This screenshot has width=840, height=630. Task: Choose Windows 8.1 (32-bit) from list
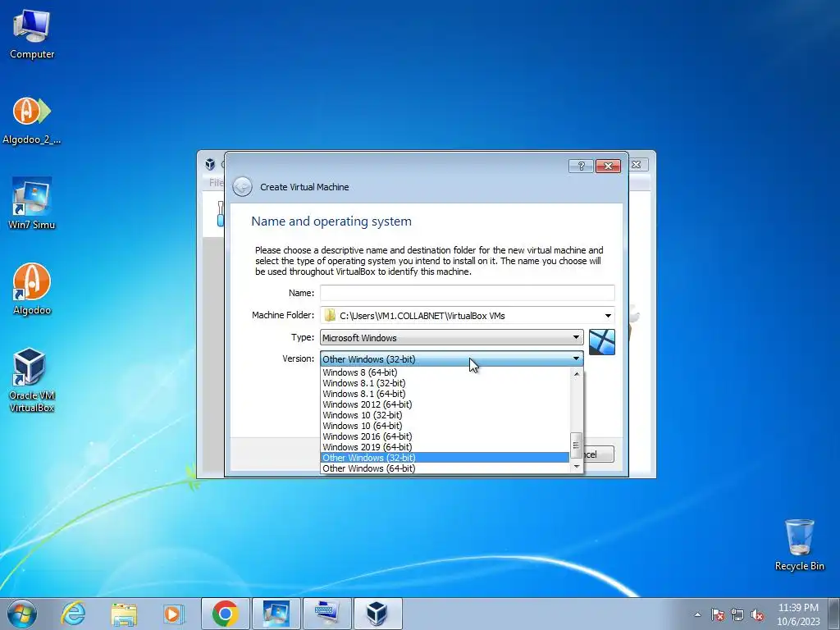445,383
